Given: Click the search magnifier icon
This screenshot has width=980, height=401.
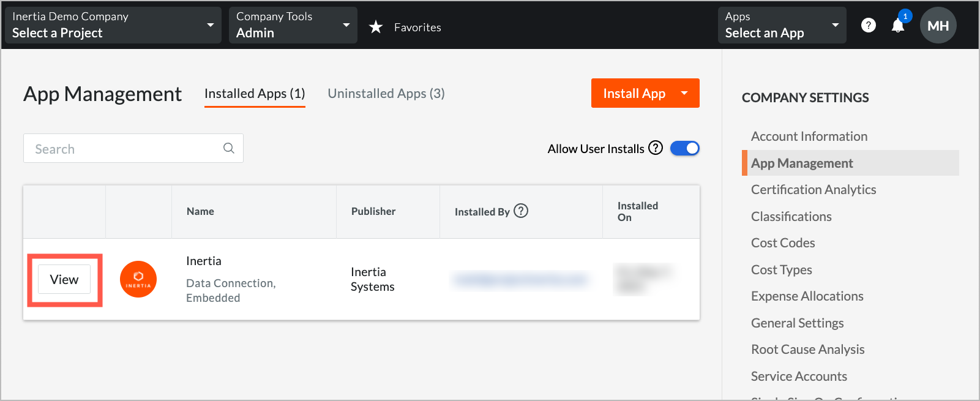Looking at the screenshot, I should (229, 148).
